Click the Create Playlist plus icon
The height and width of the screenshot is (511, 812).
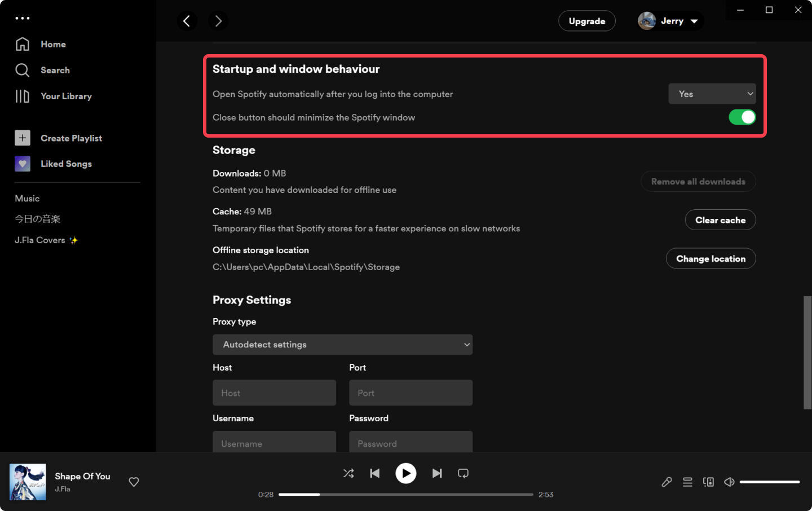click(x=23, y=138)
